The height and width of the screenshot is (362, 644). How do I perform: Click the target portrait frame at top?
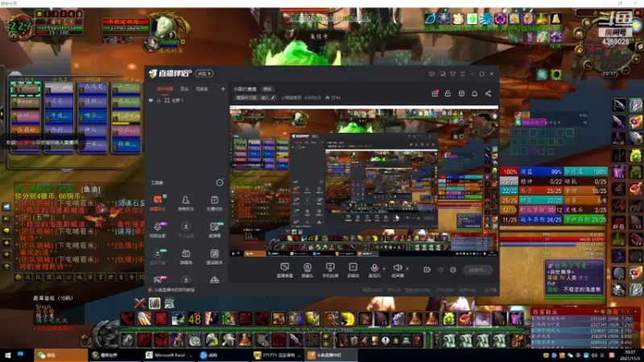click(167, 27)
